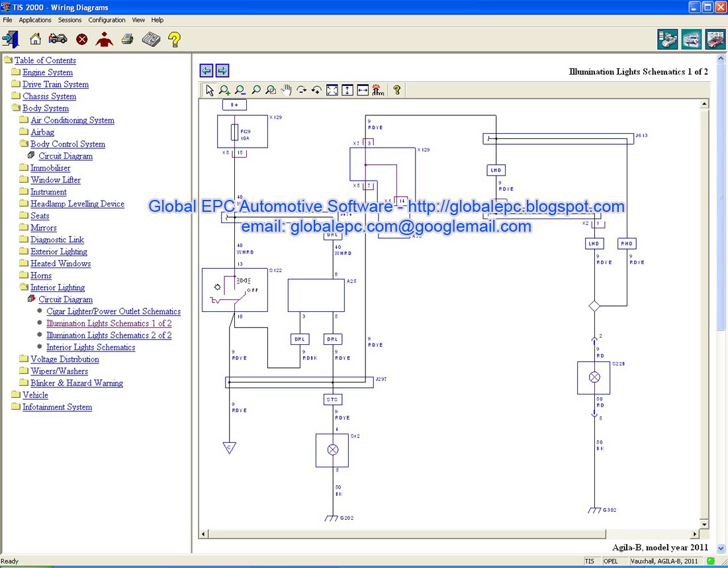Go to next diagram with right arrow
Viewport: 728px width, 568px height.
(x=222, y=71)
